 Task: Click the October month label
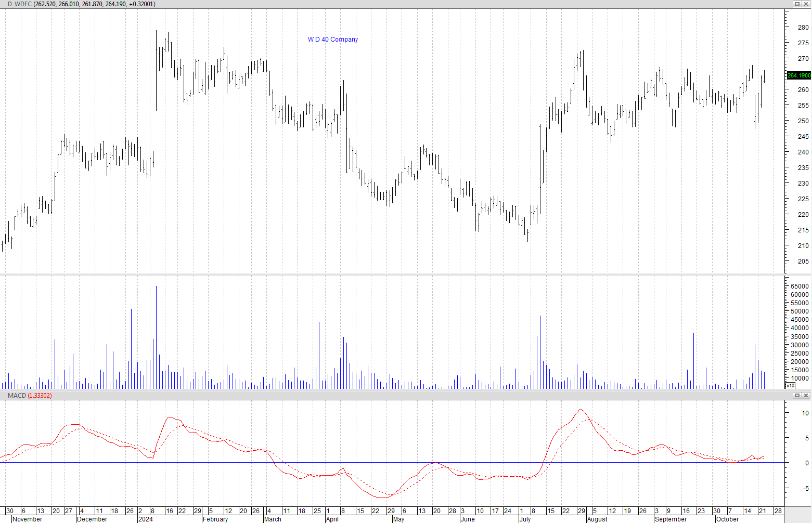727,519
